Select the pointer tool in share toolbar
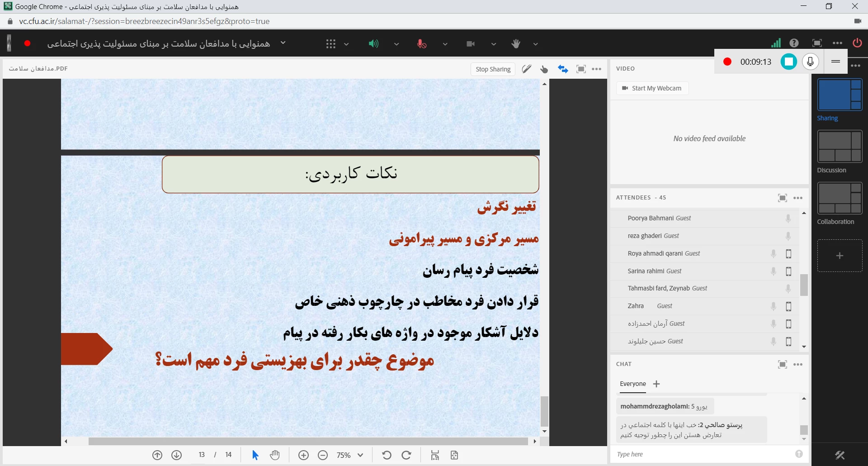The height and width of the screenshot is (466, 868). click(544, 69)
